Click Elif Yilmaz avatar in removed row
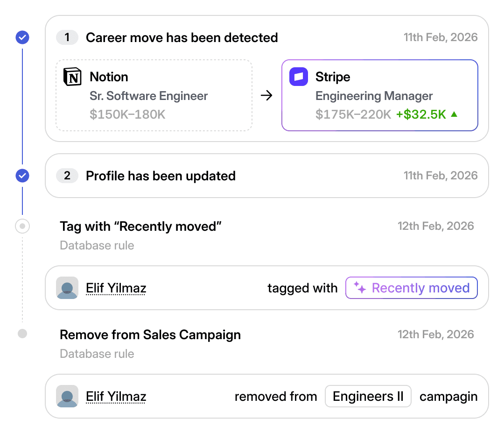Viewport: 504px width, 441px height. (x=67, y=396)
